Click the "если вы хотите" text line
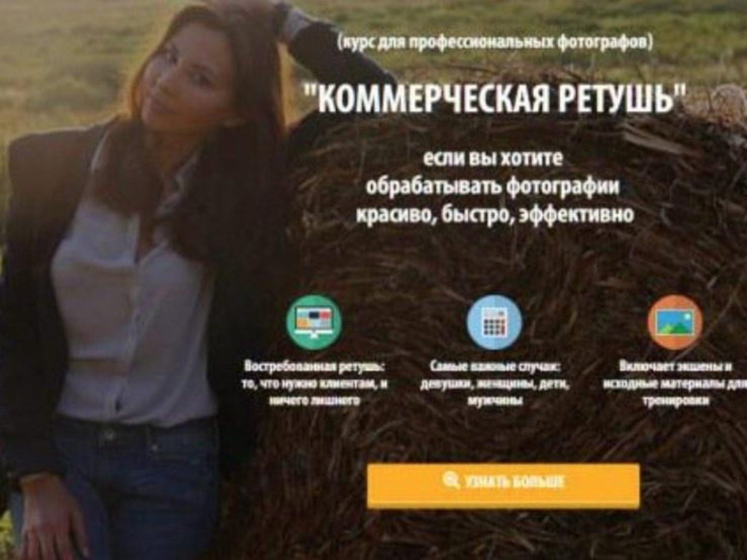 point(492,158)
